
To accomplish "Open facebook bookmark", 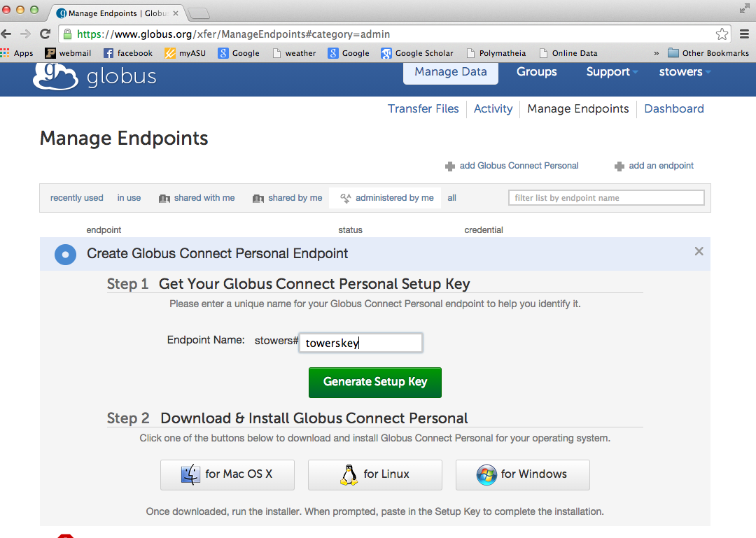I will (128, 53).
